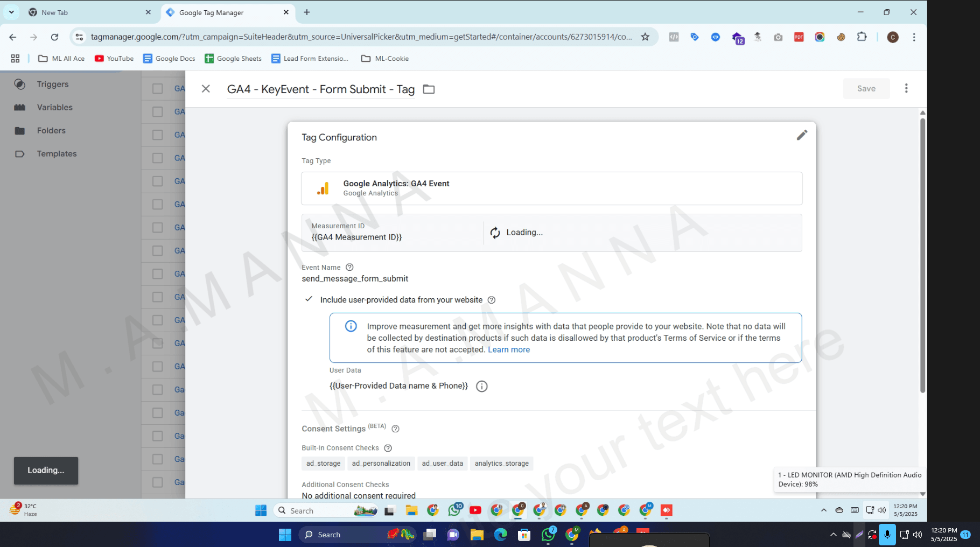The width and height of the screenshot is (980, 547).
Task: Open Triggers in the left sidebar
Action: click(53, 85)
